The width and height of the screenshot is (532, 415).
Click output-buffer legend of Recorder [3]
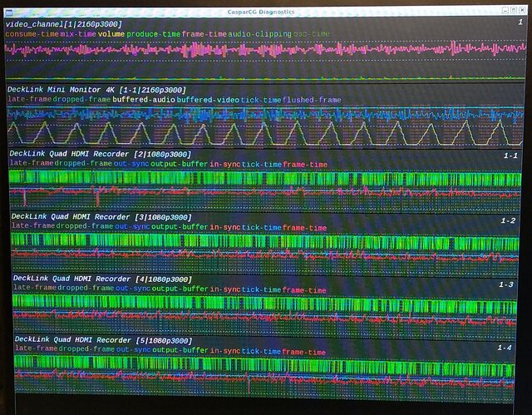(180, 227)
